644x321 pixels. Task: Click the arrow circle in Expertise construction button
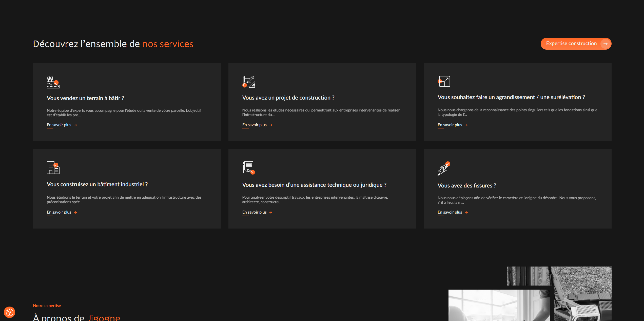pos(606,44)
